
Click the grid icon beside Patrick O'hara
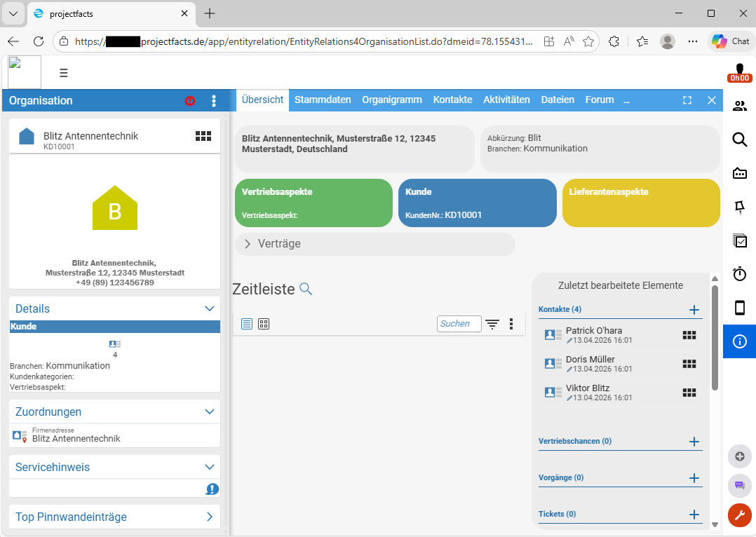689,335
